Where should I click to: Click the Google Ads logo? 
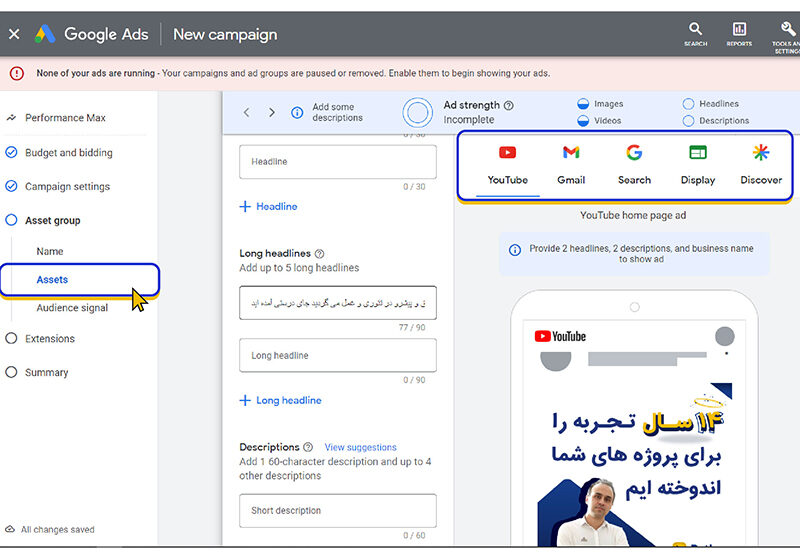[x=45, y=34]
